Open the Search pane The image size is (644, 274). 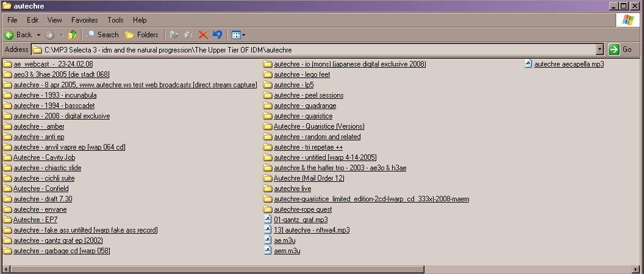102,35
